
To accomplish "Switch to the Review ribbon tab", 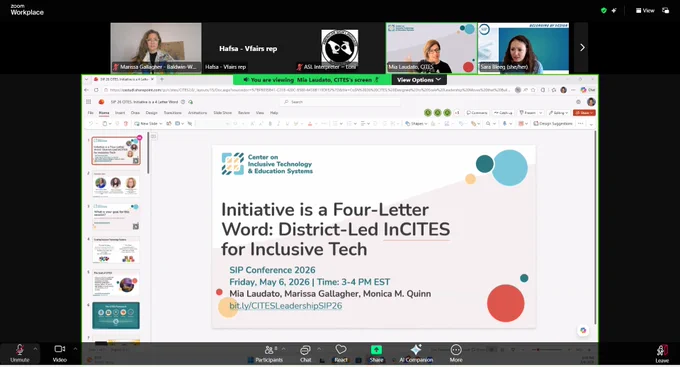I will pos(244,113).
